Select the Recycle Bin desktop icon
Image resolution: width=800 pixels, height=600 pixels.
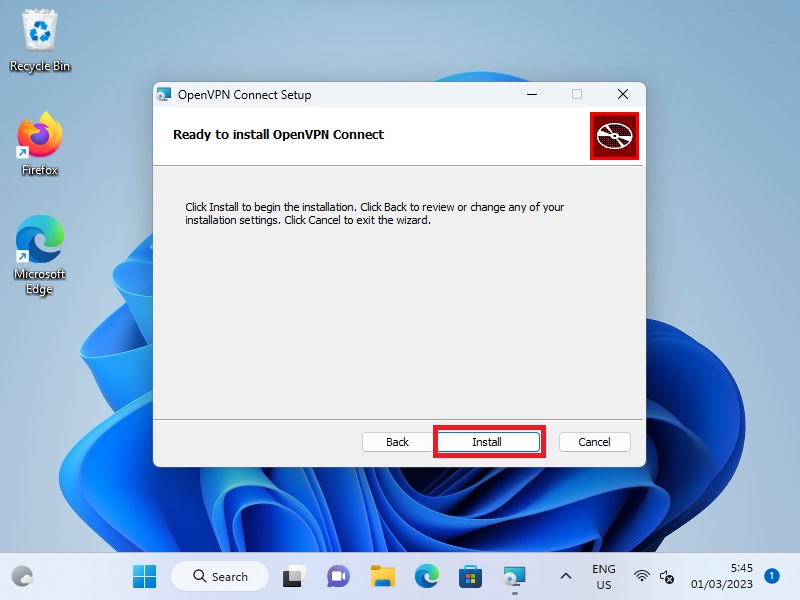click(x=40, y=42)
